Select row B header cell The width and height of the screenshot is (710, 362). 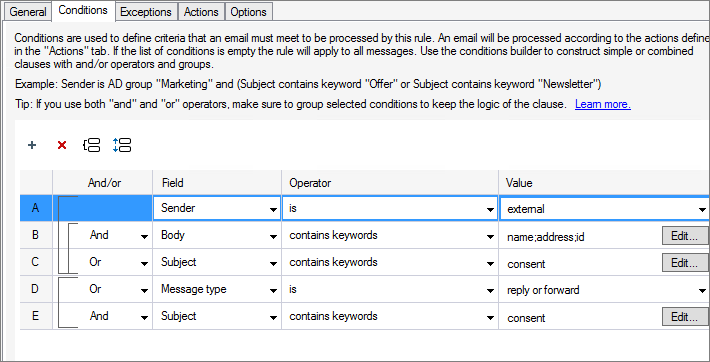coord(36,236)
